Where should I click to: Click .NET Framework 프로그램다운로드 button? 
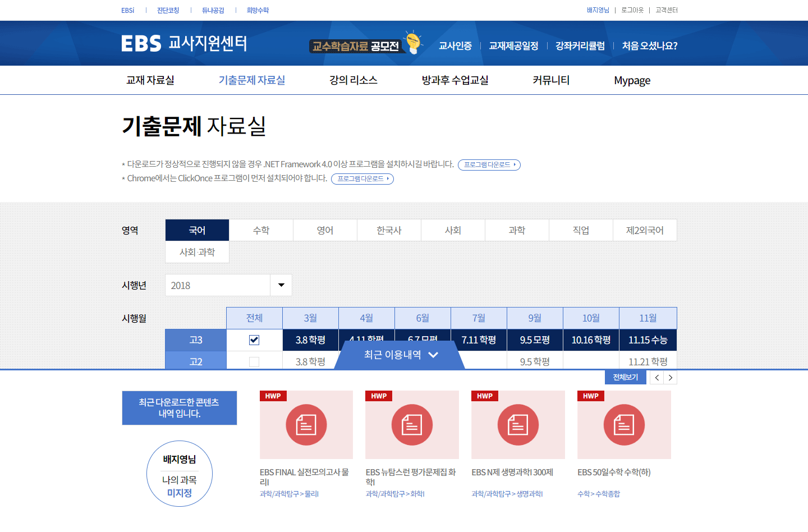[489, 164]
